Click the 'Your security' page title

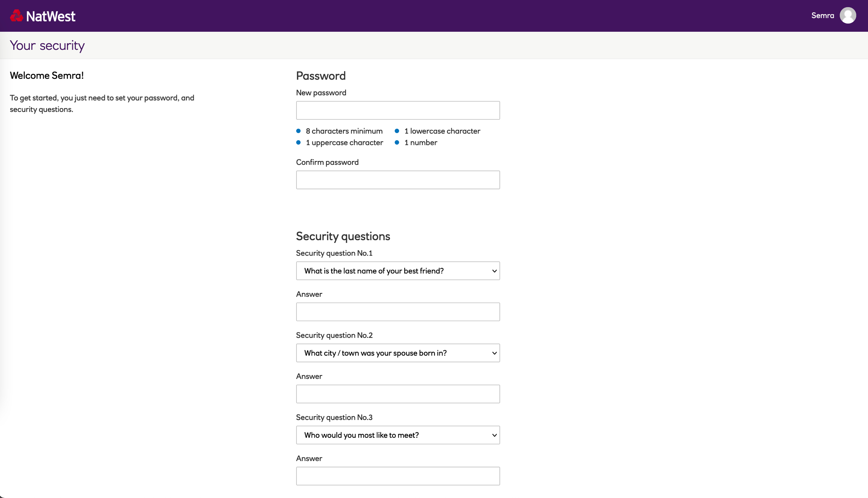(x=47, y=46)
